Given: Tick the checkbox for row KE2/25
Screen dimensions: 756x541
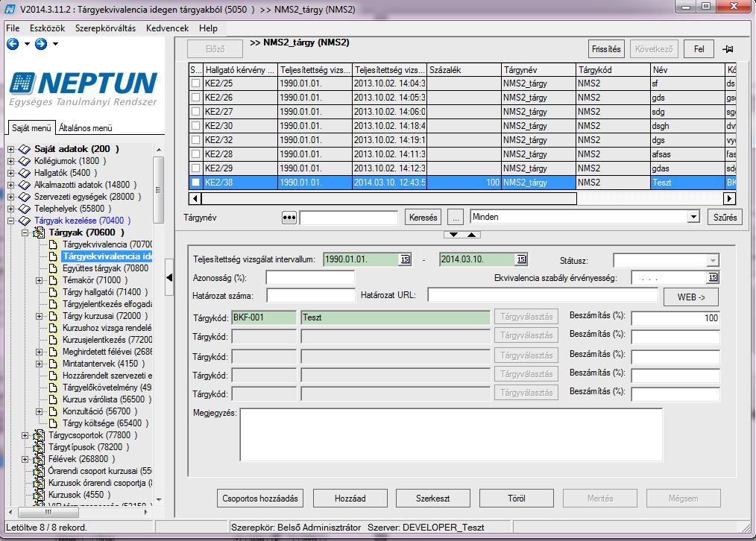Looking at the screenshot, I should point(195,83).
